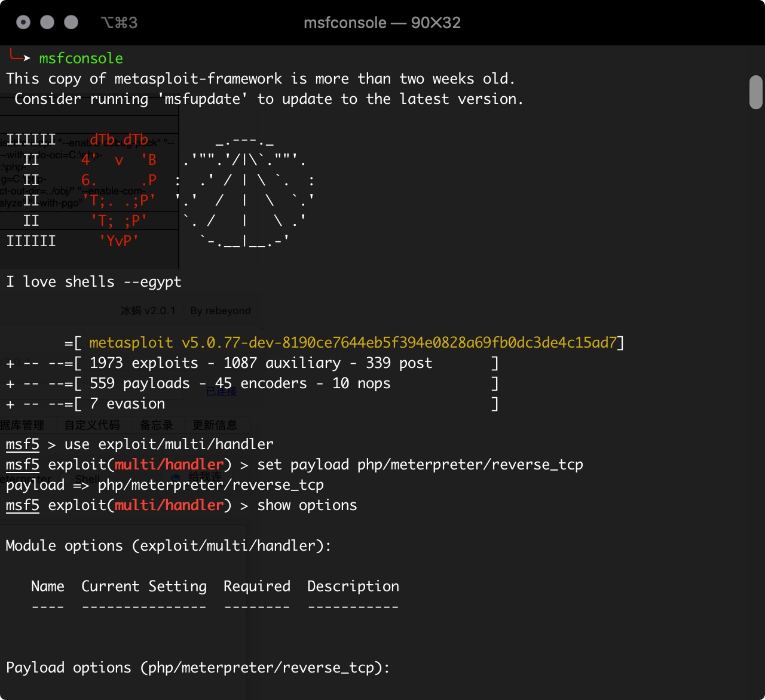The height and width of the screenshot is (700, 765).
Task: Click the 'Payload options' heading line
Action: tap(197, 668)
